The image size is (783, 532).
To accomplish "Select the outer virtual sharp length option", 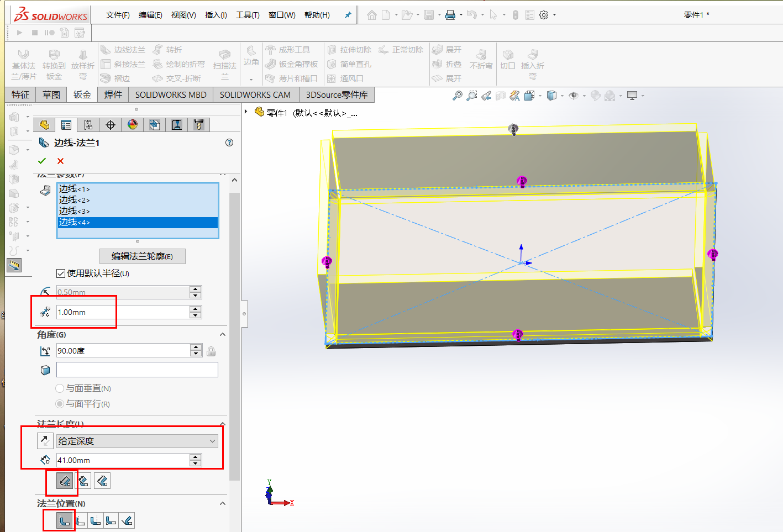I will click(65, 481).
